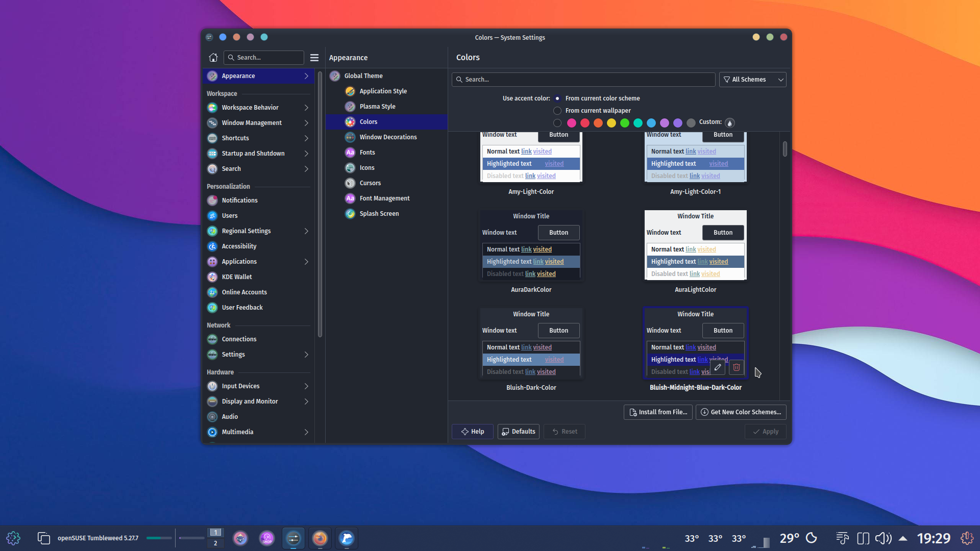The image size is (980, 551).
Task: Click the custom accent color picker droplet
Action: [730, 122]
